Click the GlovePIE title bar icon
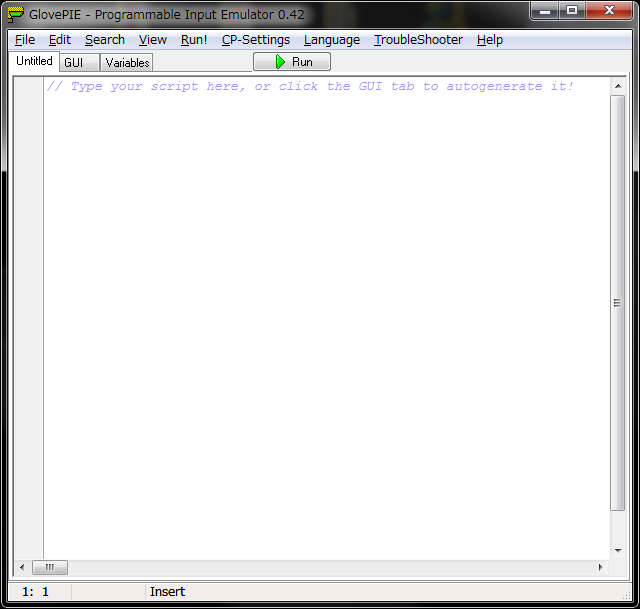The image size is (640, 609). click(16, 15)
